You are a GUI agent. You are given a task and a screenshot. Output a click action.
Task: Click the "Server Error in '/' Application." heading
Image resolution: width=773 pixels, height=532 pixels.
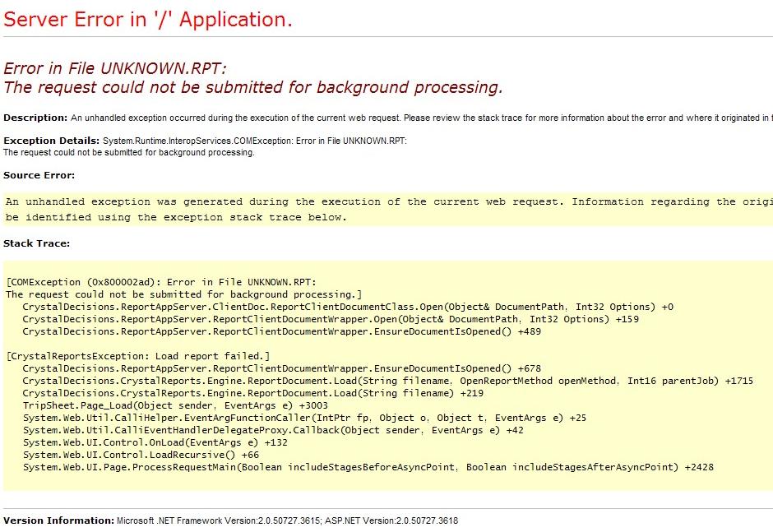(x=148, y=20)
